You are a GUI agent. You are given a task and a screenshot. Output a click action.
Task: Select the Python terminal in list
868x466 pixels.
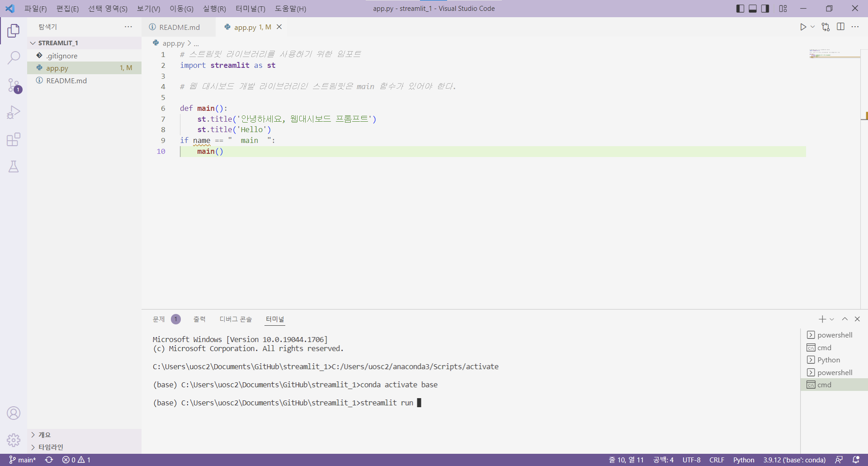coord(834,360)
